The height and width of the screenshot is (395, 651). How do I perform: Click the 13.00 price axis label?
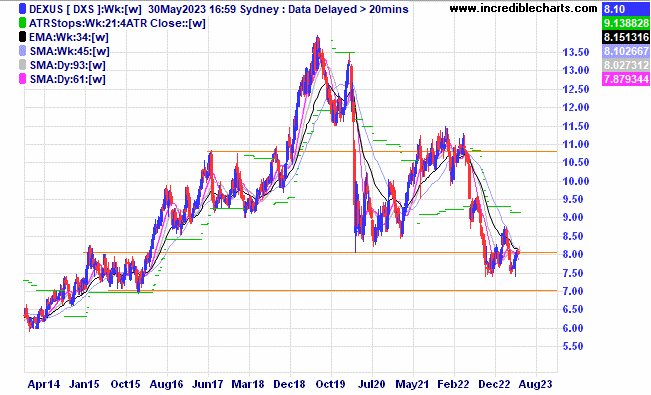click(576, 70)
